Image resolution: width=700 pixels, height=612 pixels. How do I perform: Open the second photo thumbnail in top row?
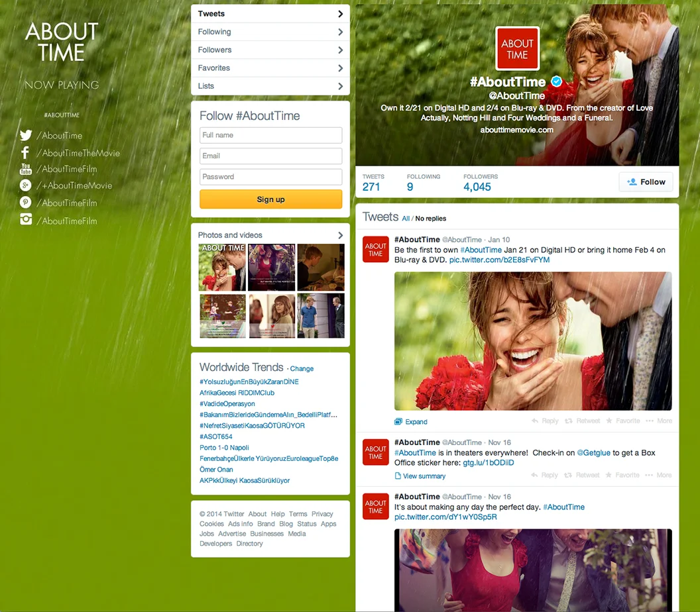(x=271, y=267)
